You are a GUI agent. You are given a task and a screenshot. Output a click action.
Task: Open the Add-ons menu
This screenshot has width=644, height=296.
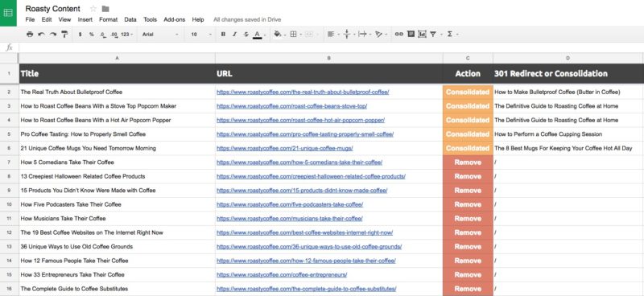(x=175, y=19)
